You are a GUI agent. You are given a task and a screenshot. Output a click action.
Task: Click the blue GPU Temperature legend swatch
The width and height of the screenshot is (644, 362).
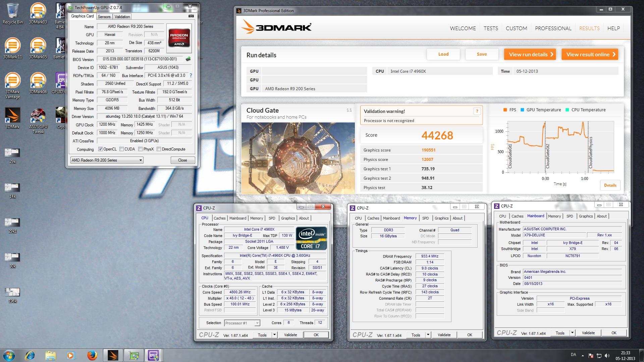point(522,110)
